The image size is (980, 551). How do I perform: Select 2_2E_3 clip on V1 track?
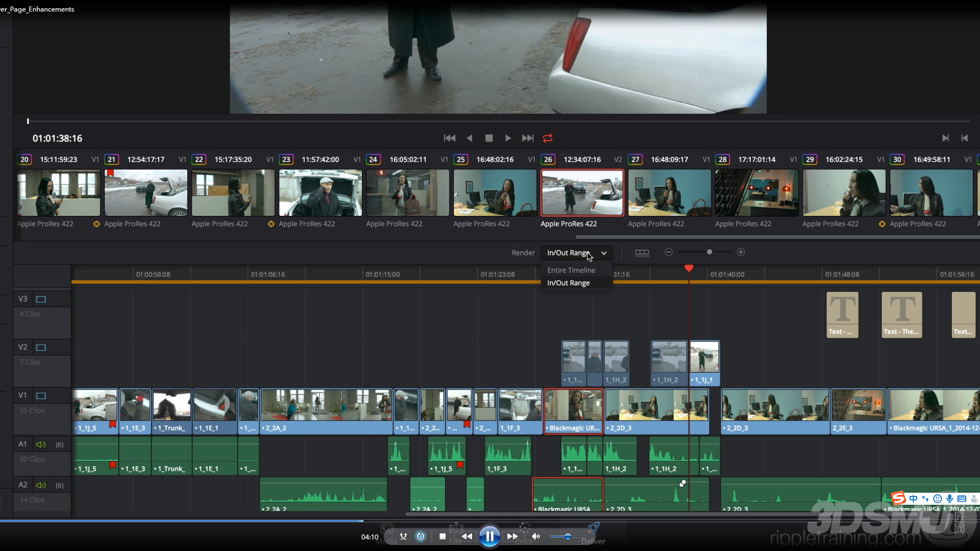coord(858,411)
